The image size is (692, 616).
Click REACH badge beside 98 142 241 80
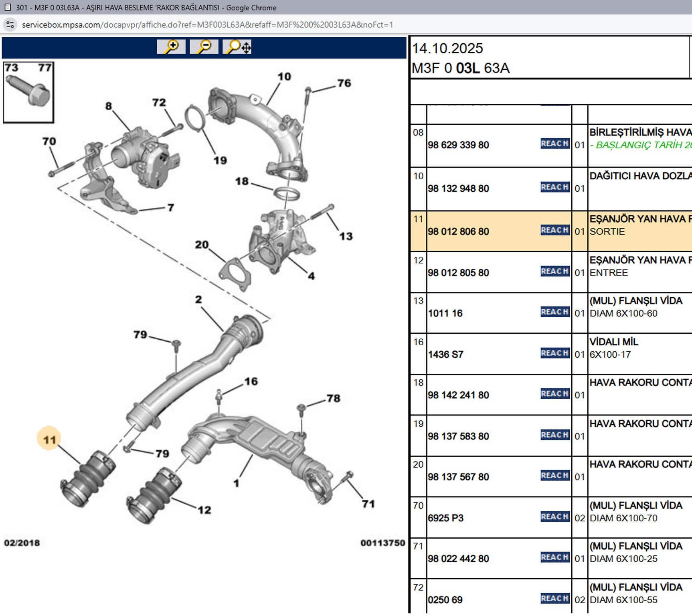555,394
